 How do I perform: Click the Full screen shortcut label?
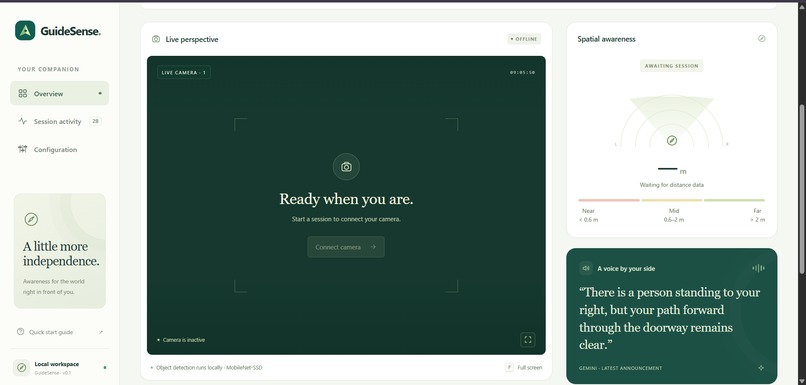coord(529,368)
